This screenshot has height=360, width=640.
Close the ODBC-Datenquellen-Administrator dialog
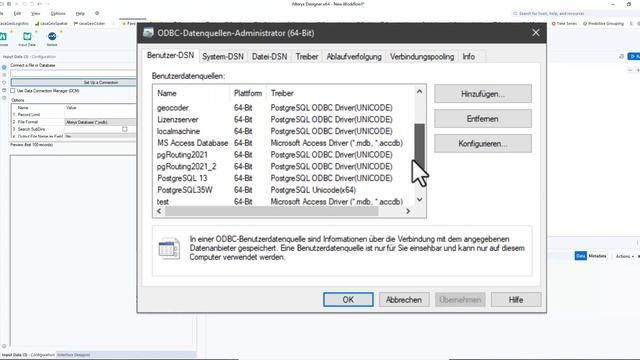click(x=536, y=33)
